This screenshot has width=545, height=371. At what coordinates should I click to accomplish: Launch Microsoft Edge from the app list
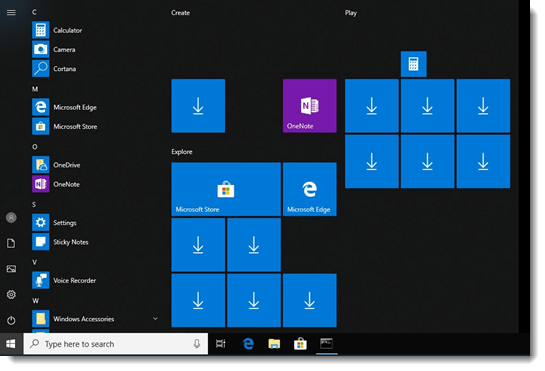pyautogui.click(x=65, y=107)
